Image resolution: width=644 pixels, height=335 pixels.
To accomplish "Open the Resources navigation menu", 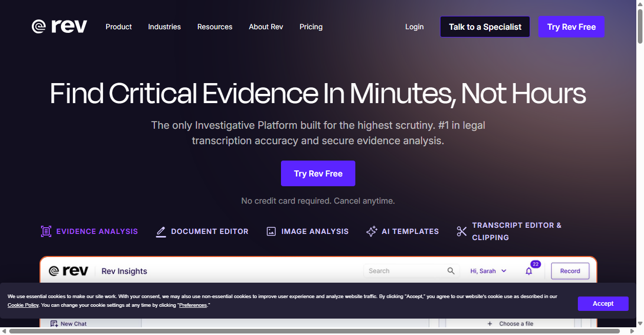I will click(x=215, y=27).
